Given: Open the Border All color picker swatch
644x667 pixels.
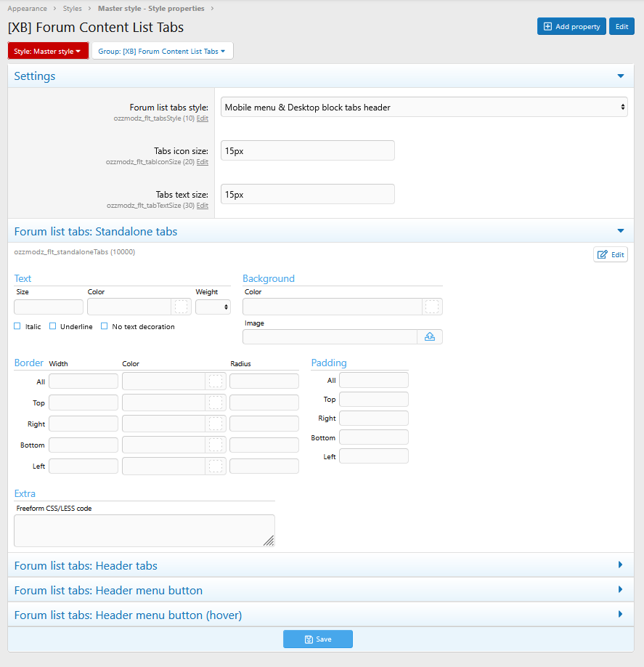Looking at the screenshot, I should click(216, 381).
